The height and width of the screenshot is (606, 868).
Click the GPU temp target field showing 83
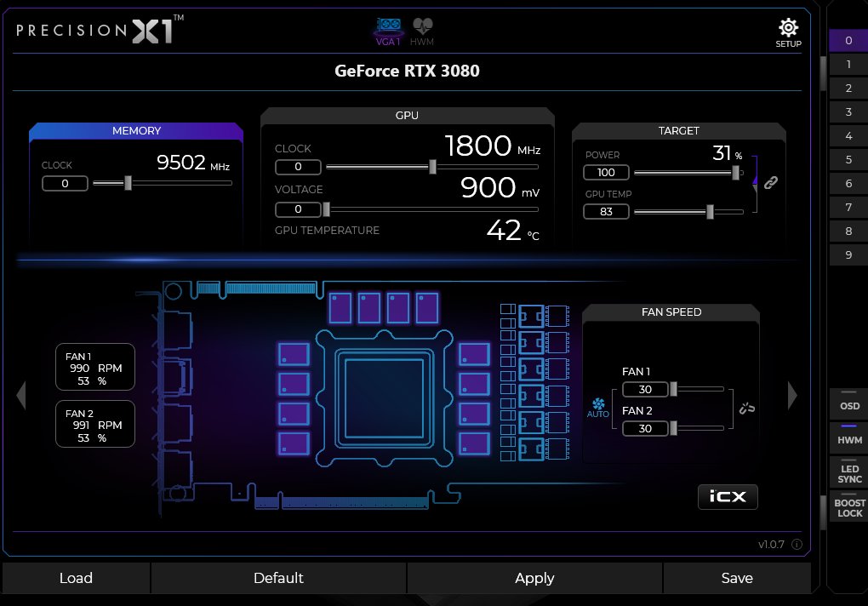tap(606, 211)
